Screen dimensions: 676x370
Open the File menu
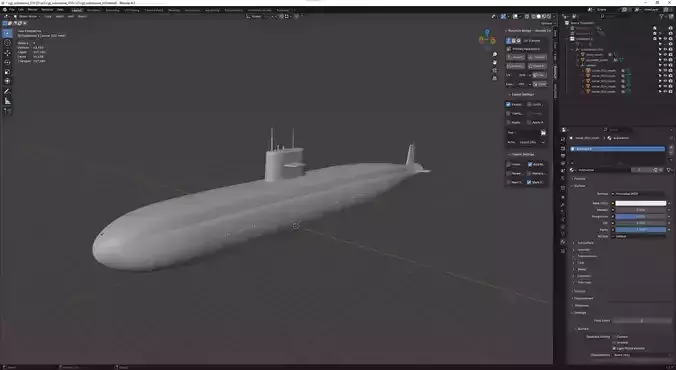(x=12, y=9)
